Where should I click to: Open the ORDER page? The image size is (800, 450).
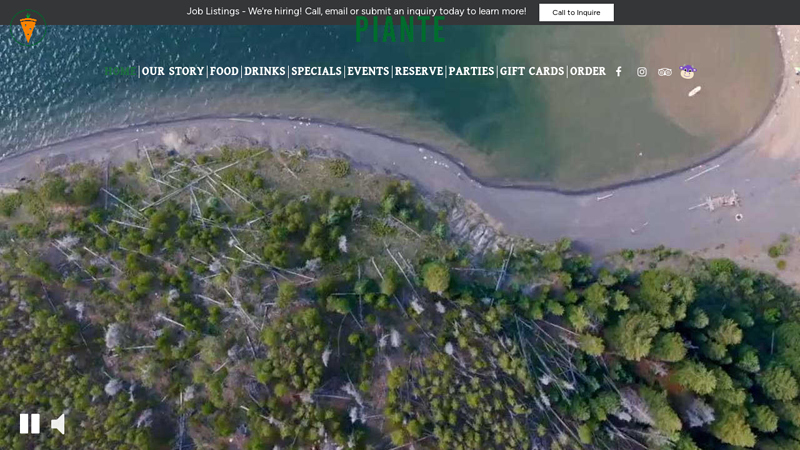click(588, 71)
